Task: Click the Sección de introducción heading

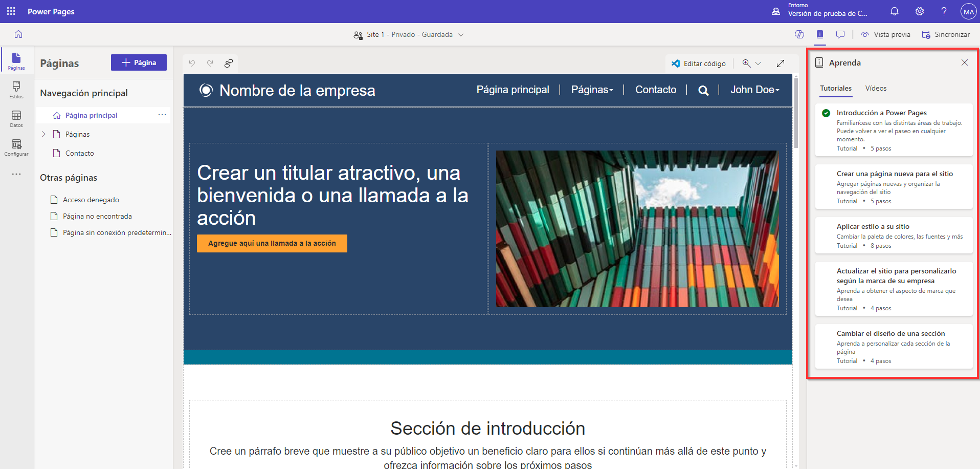Action: click(x=487, y=429)
